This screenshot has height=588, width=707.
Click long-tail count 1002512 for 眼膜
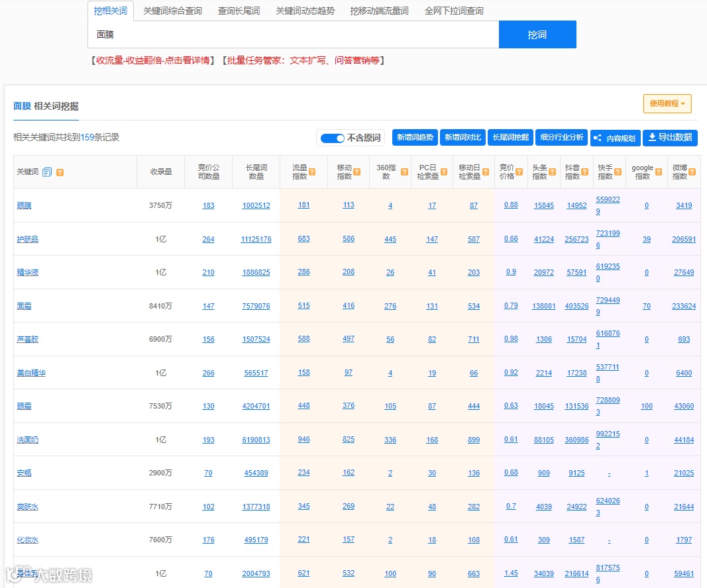[x=256, y=205]
